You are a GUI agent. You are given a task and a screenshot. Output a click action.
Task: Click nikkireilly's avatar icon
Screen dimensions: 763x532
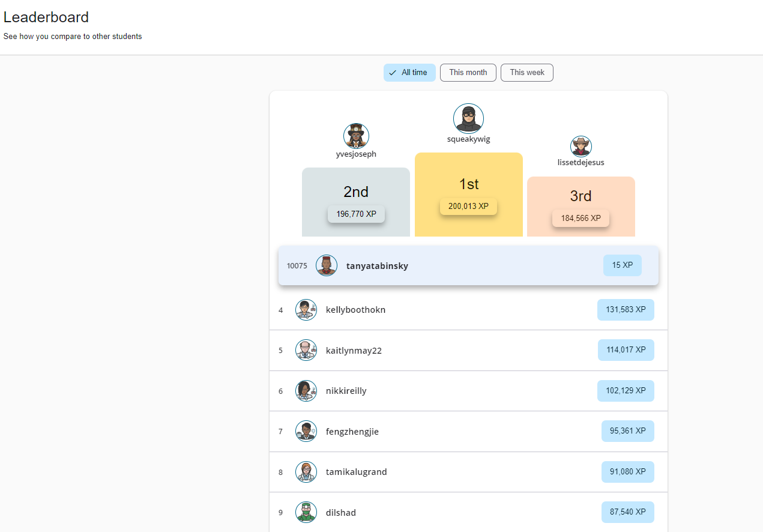(306, 391)
